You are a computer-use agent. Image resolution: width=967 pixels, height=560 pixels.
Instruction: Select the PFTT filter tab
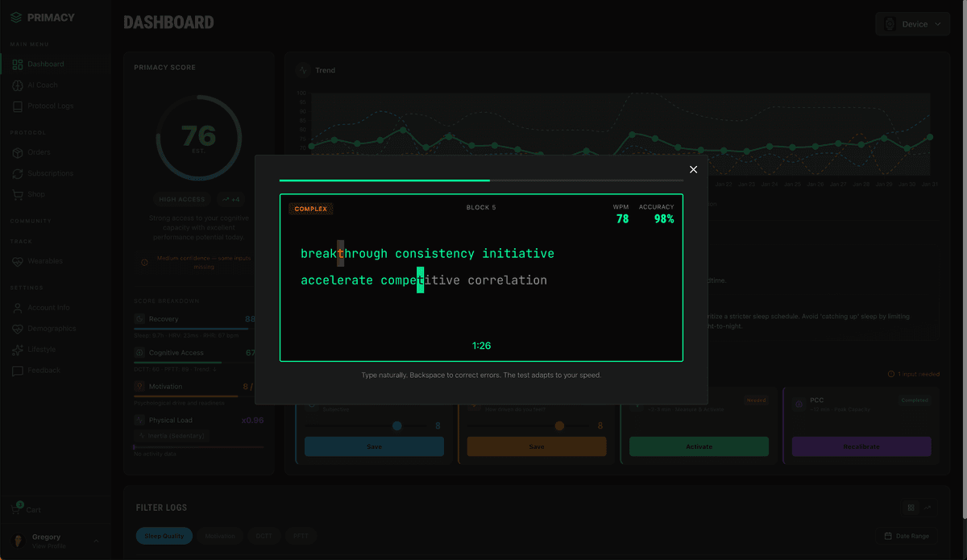300,536
